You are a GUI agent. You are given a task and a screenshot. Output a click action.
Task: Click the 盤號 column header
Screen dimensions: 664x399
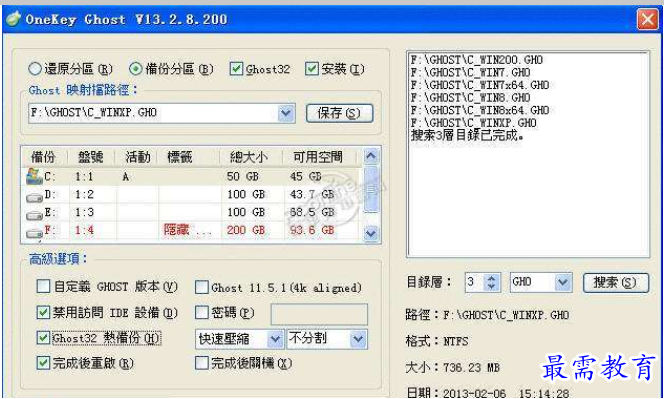click(x=91, y=157)
